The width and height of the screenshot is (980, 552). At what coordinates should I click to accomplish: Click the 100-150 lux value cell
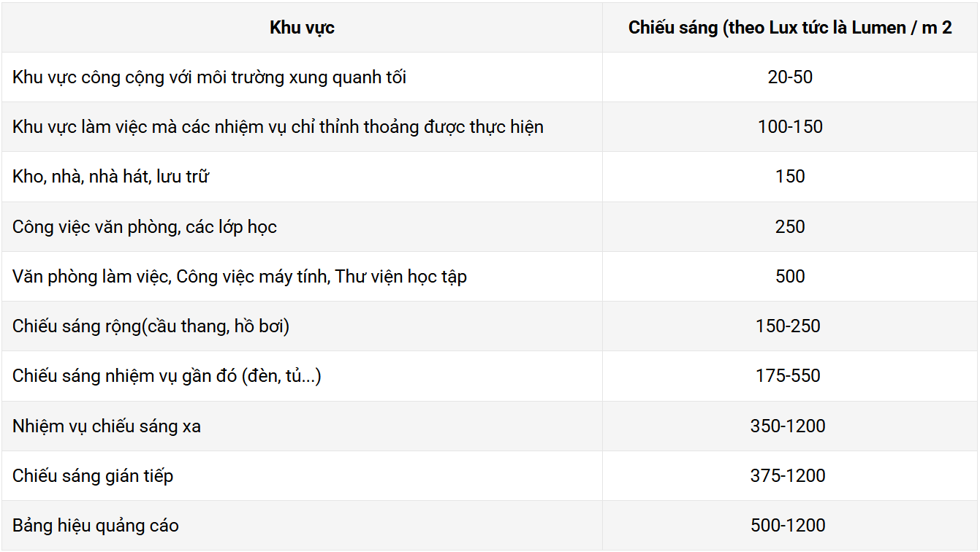click(x=789, y=126)
